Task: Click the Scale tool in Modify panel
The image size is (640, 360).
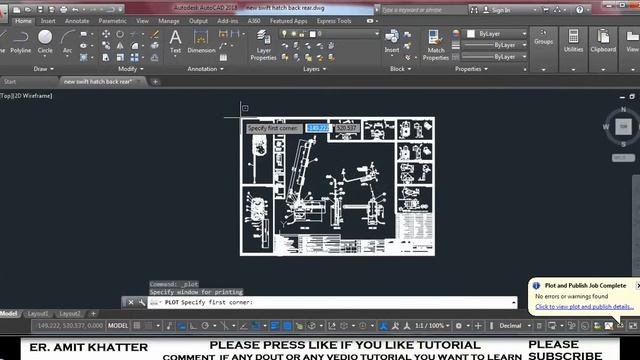Action: pos(120,58)
